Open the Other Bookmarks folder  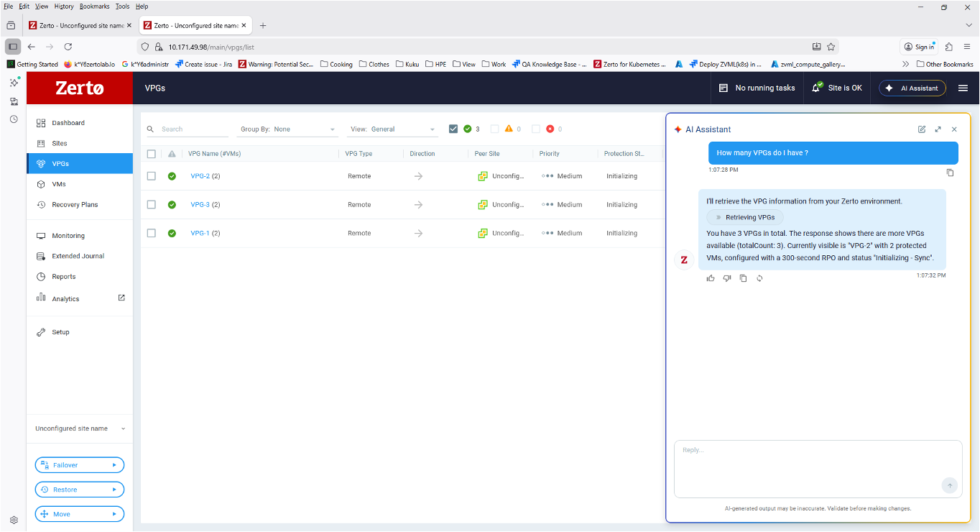point(945,64)
